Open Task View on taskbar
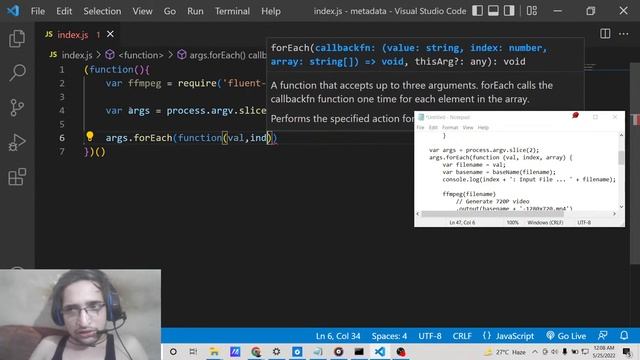Screen dimensions: 640x360 [193, 351]
